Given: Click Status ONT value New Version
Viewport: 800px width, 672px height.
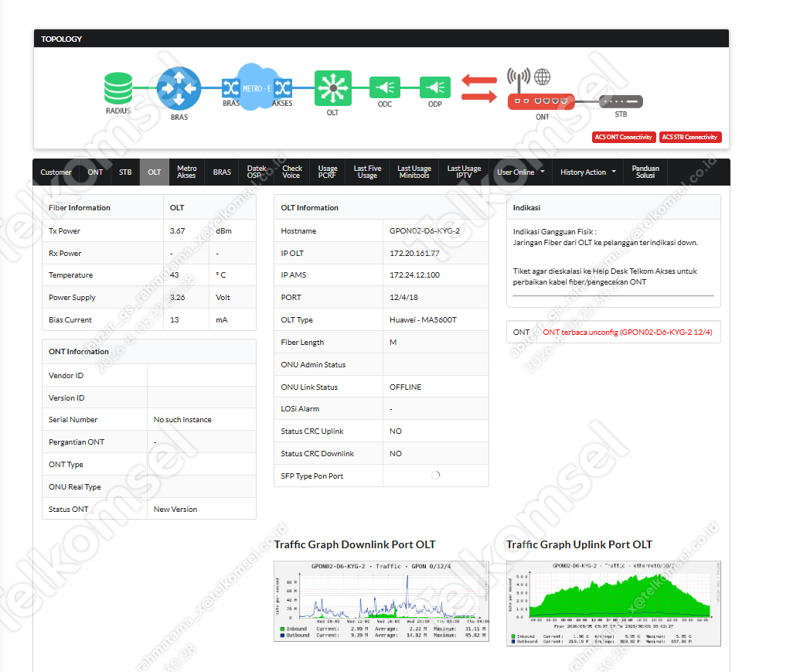Looking at the screenshot, I should coord(175,510).
